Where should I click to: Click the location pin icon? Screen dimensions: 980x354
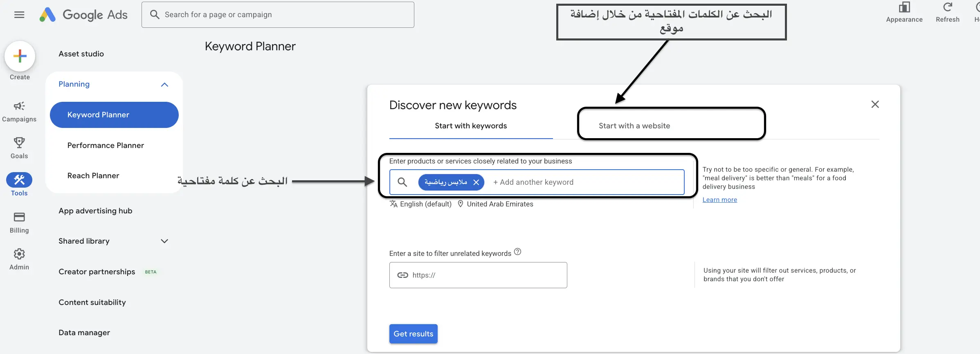461,204
